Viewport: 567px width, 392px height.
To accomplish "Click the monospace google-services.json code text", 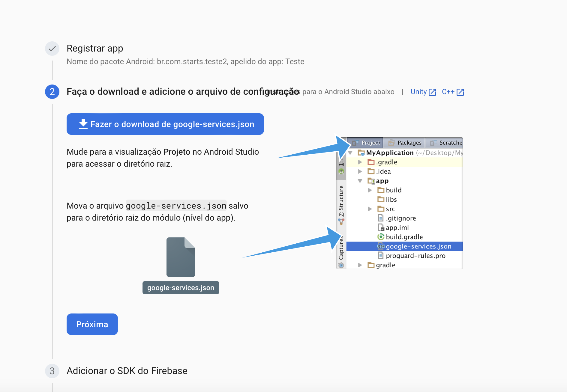I will pos(176,206).
